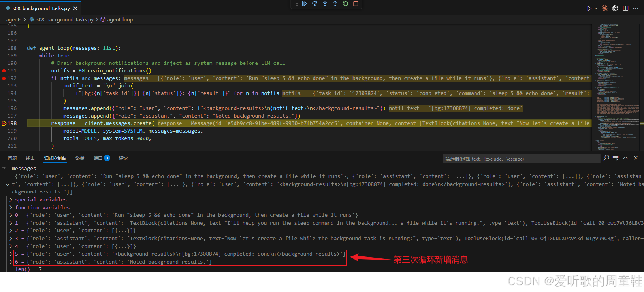644x292 pixels.
Task: Clear the debug console with the list icon
Action: 616,158
